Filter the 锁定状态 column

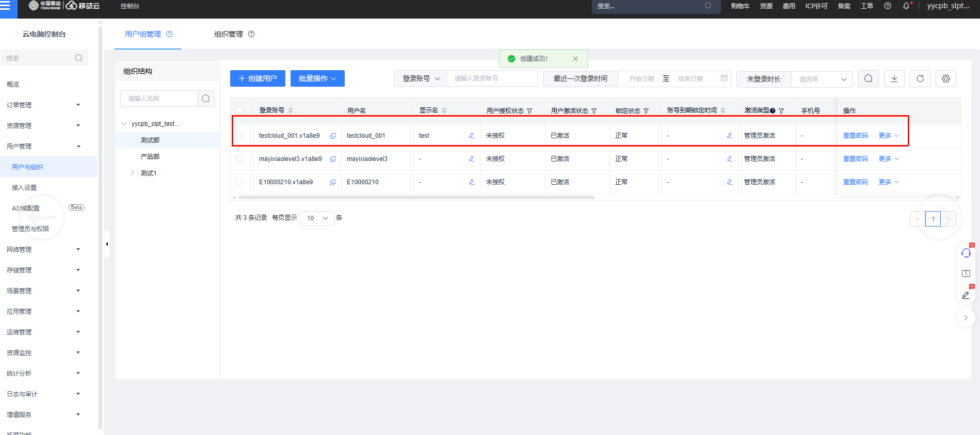pos(646,111)
